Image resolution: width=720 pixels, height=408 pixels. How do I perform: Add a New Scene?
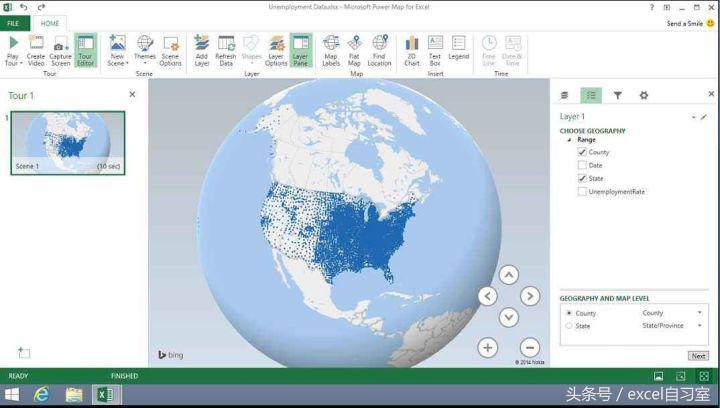point(118,51)
